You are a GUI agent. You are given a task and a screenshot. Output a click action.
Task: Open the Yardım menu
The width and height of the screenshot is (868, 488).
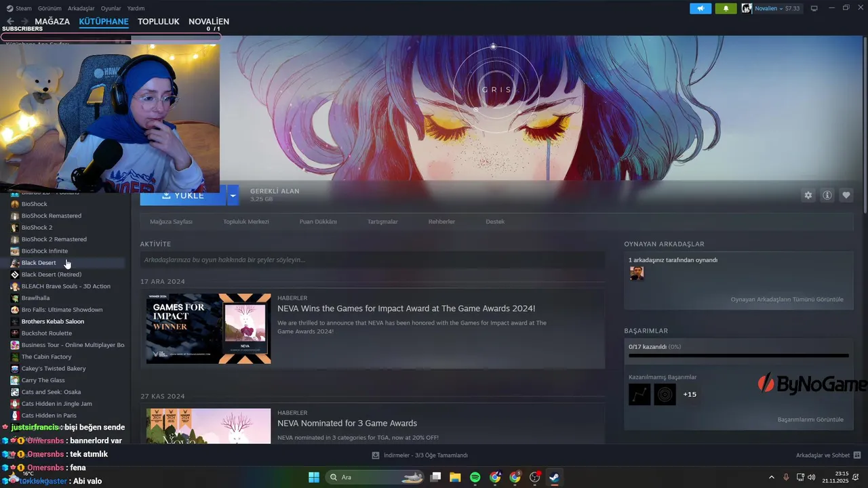click(136, 8)
